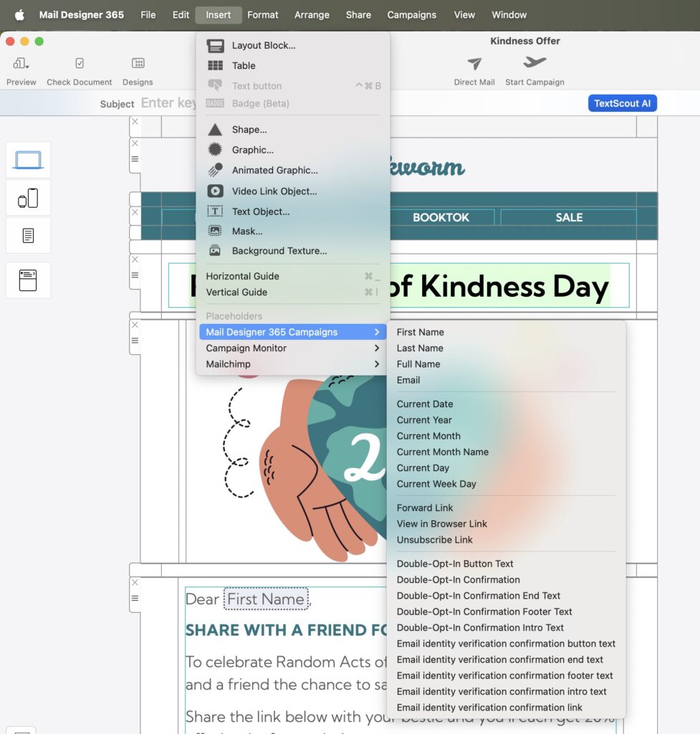This screenshot has width=700, height=734.
Task: Open the View menu
Action: (464, 15)
